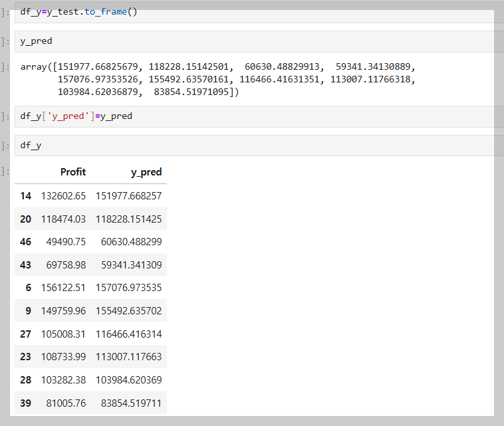The width and height of the screenshot is (504, 426).
Task: Click Profit value 118474.03
Action: pos(63,219)
